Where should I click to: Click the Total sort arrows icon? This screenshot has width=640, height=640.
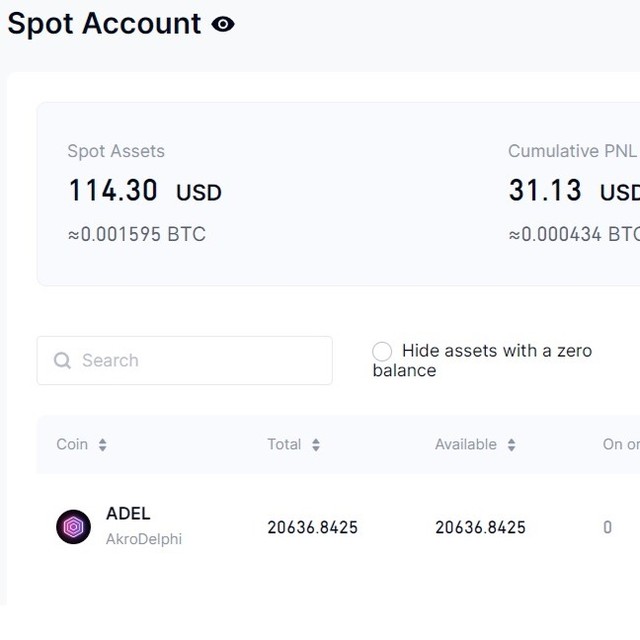point(316,444)
